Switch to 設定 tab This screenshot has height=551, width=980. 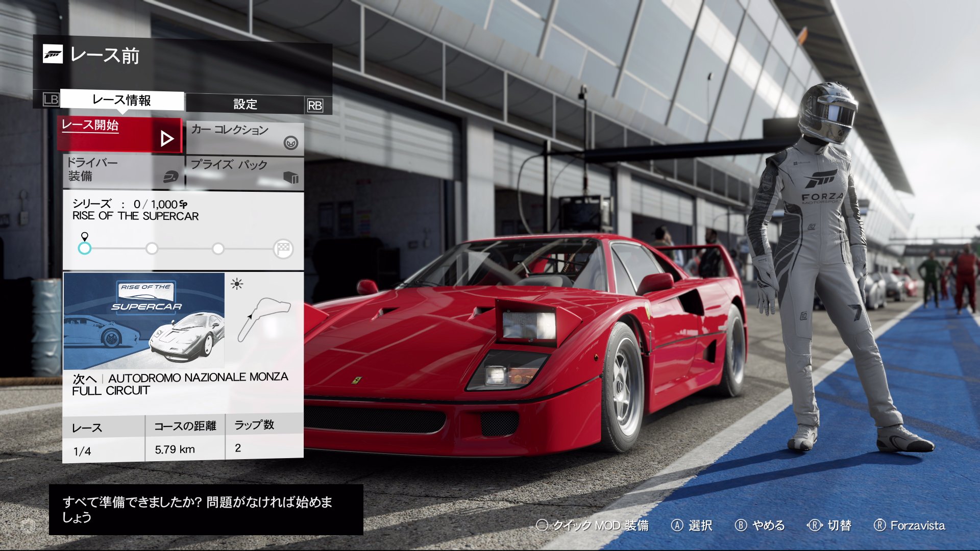pos(245,104)
